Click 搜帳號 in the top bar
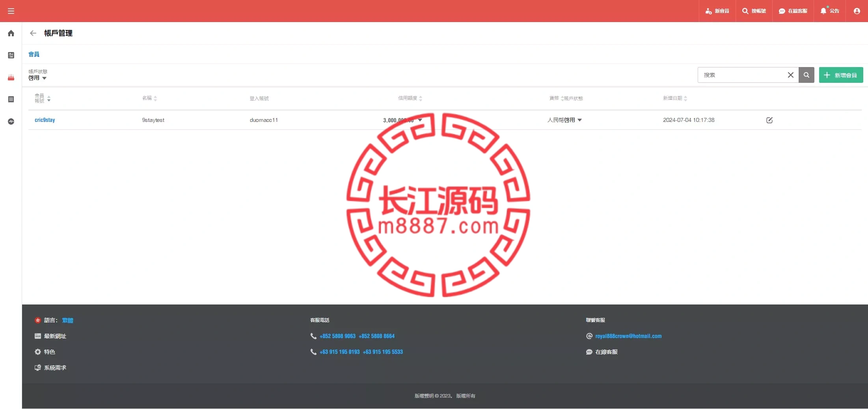 coord(754,11)
